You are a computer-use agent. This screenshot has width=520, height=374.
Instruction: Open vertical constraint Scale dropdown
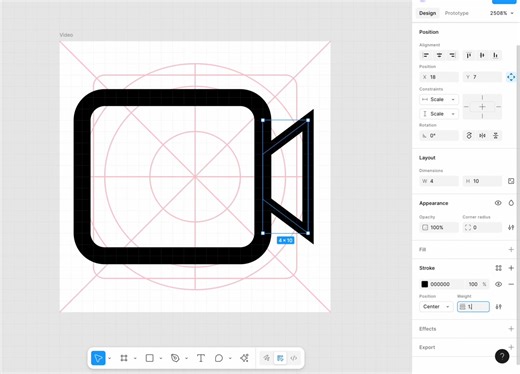tap(439, 114)
